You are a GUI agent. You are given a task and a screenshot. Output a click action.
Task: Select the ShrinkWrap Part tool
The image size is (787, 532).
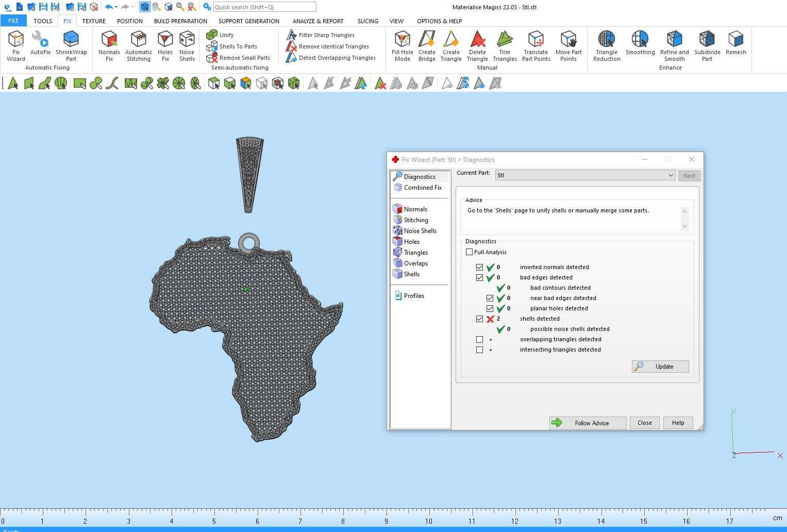pyautogui.click(x=71, y=45)
